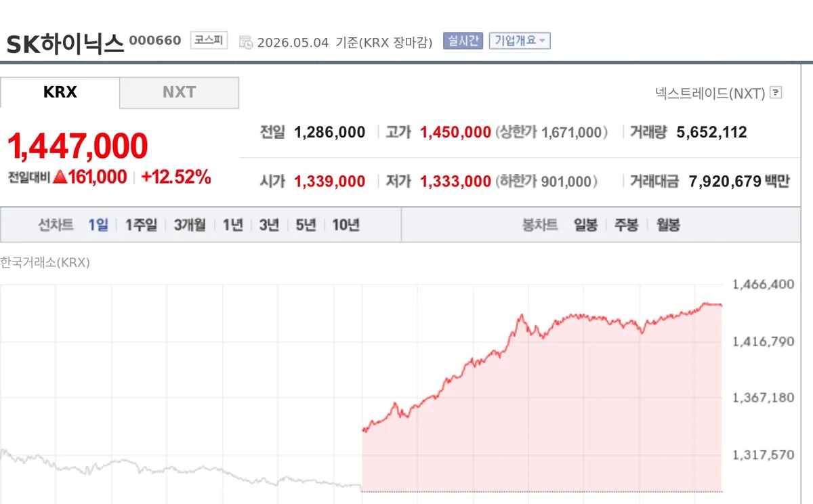Choose the 3개월 chart range
Image resolution: width=813 pixels, height=504 pixels.
tap(190, 225)
